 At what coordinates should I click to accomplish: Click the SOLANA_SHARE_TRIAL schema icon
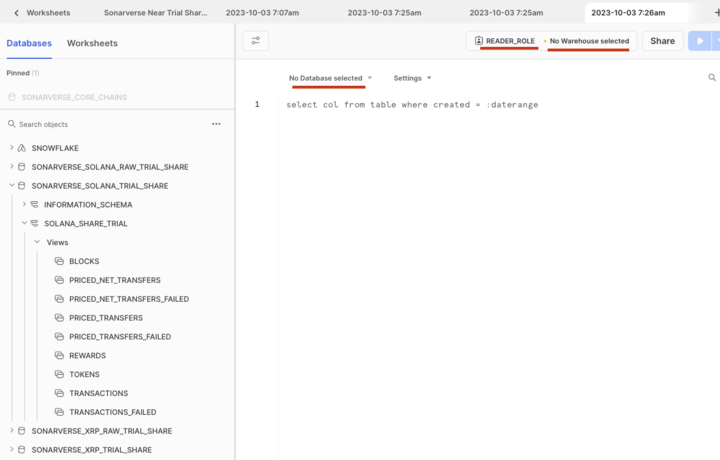pos(34,223)
